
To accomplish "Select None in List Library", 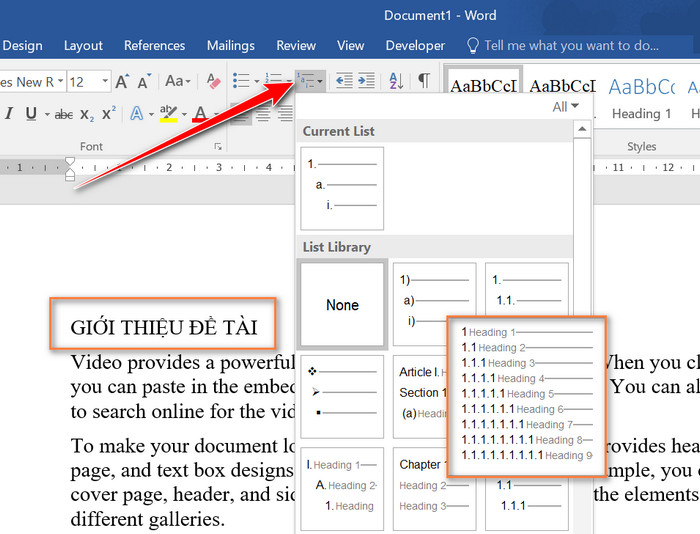I will point(342,305).
